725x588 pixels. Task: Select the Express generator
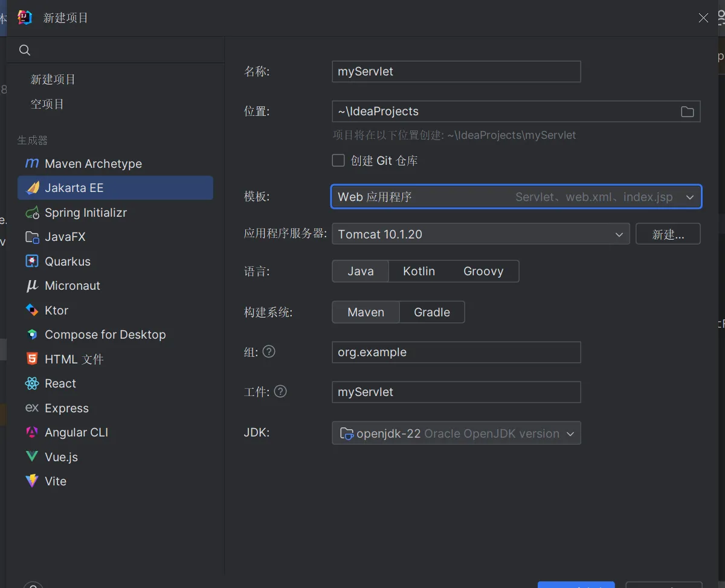(115, 408)
